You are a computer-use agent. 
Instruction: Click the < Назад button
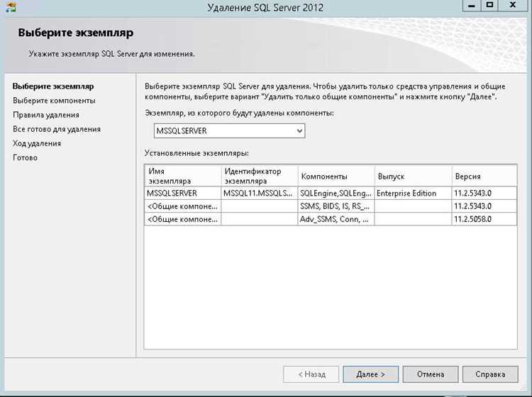[311, 374]
